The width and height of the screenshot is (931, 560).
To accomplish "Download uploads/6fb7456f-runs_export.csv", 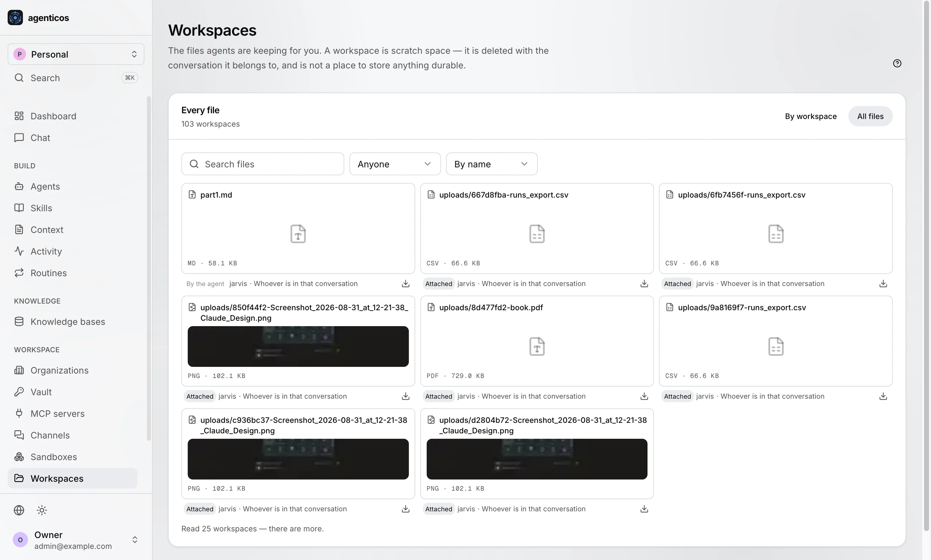I will tap(883, 283).
